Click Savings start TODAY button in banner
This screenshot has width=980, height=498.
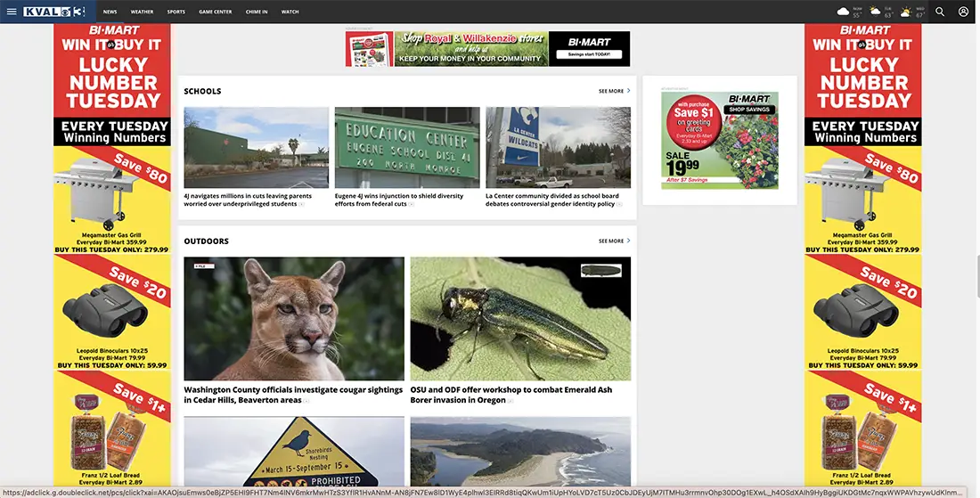[x=589, y=54]
